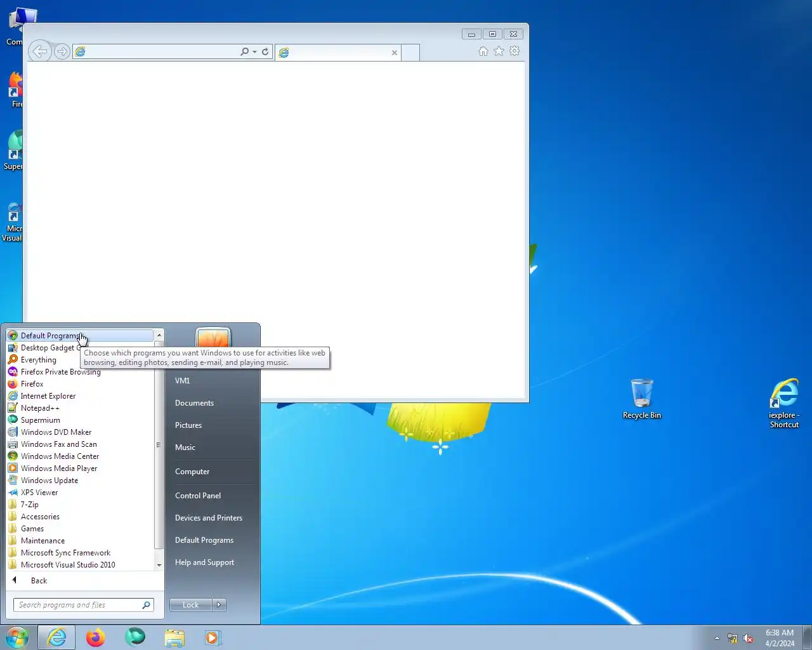Click the Supermium icon in programs list
The height and width of the screenshot is (650, 812).
pos(13,420)
